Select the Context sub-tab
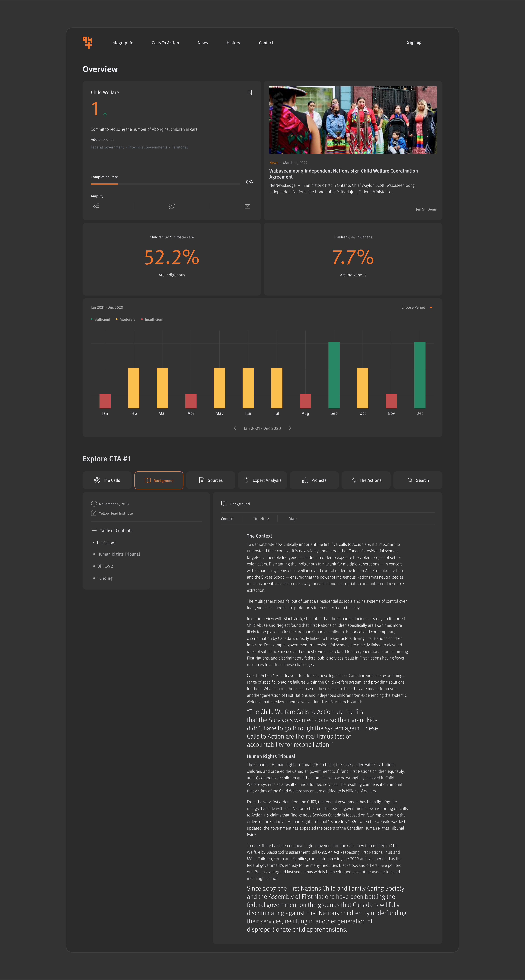Image resolution: width=525 pixels, height=980 pixels. pyautogui.click(x=227, y=519)
